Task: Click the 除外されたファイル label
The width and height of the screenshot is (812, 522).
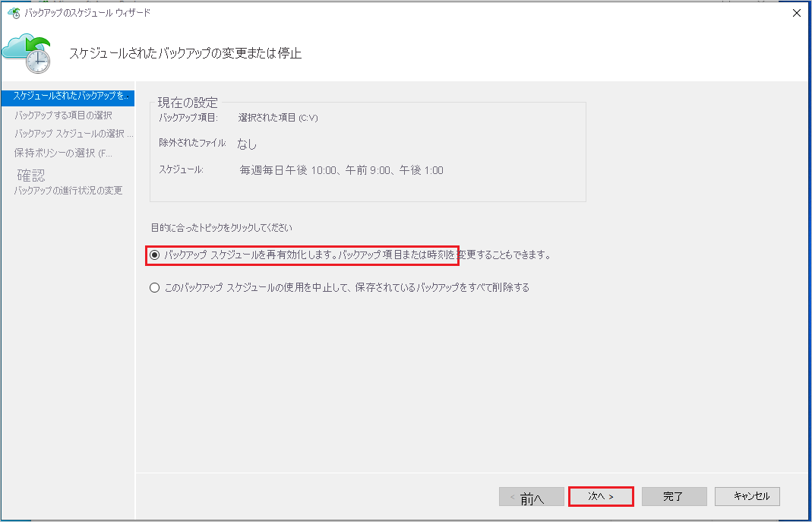Action: (193, 142)
